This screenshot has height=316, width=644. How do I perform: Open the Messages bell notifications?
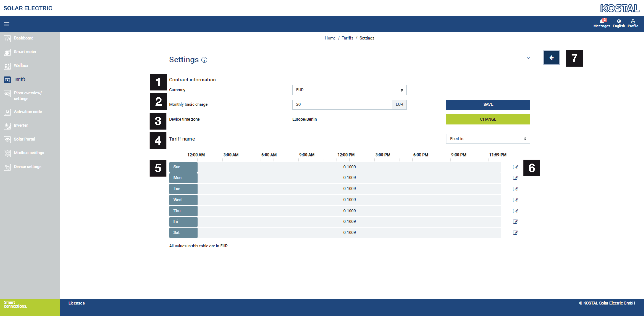pyautogui.click(x=601, y=22)
